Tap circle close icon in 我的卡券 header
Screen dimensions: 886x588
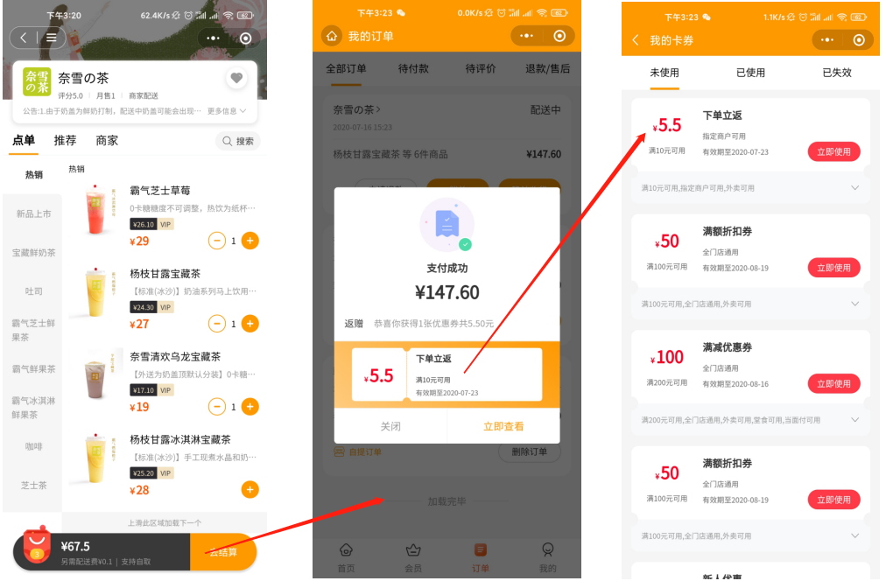tap(859, 40)
